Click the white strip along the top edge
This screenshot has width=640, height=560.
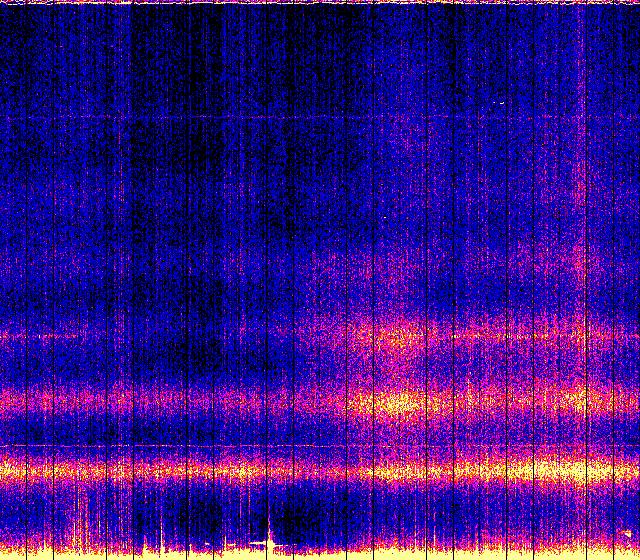tap(320, 2)
